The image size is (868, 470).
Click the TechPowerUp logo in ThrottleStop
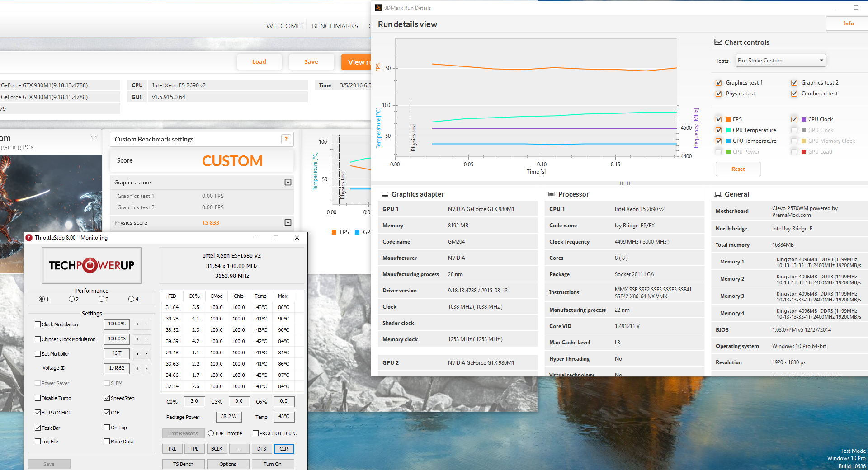pos(92,265)
